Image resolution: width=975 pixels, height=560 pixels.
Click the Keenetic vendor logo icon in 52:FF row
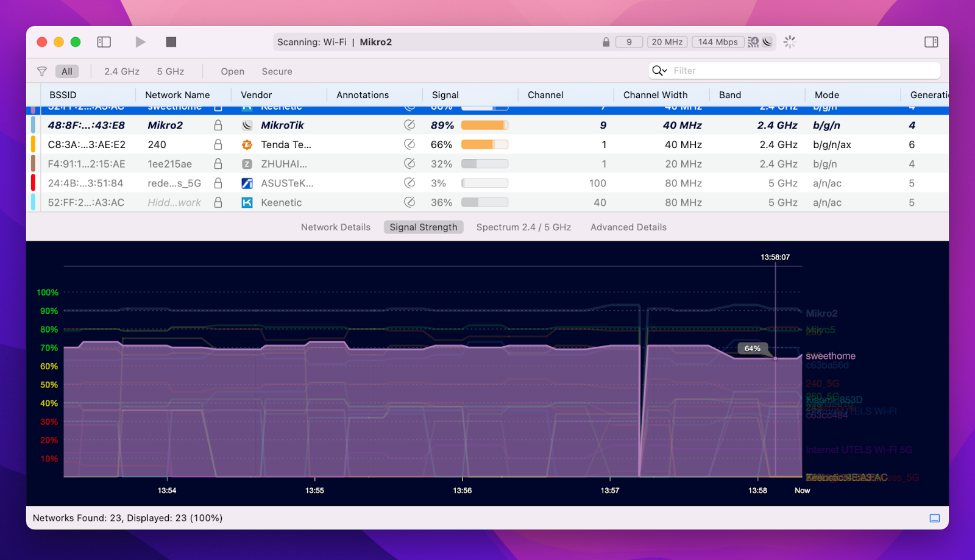click(x=247, y=202)
